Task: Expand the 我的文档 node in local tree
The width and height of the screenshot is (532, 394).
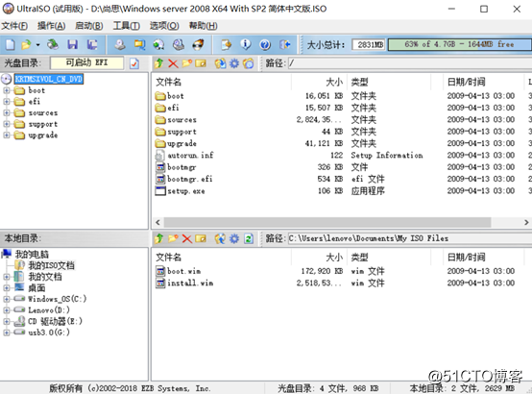Action: 7,277
